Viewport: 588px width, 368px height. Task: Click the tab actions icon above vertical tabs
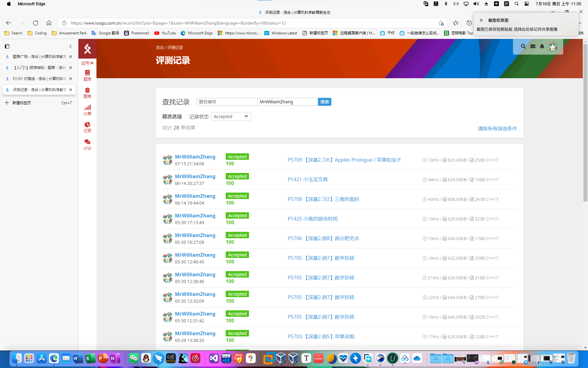coord(7,46)
